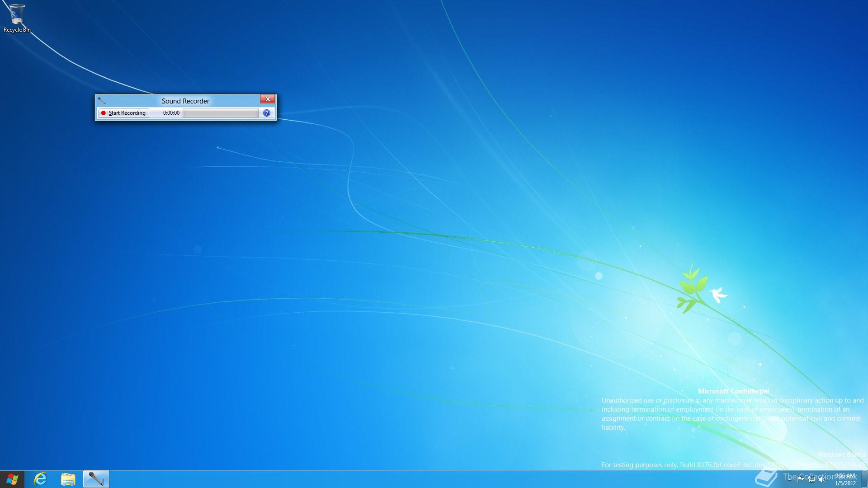This screenshot has width=868, height=488.
Task: Click the microphone icon in Sound Recorder title bar
Action: click(x=102, y=101)
